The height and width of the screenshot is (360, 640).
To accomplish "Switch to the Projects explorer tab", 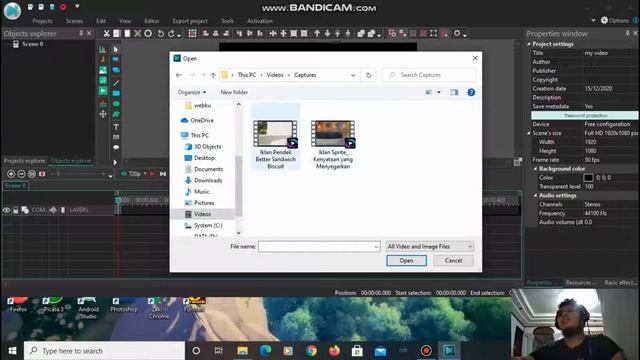I will (24, 161).
